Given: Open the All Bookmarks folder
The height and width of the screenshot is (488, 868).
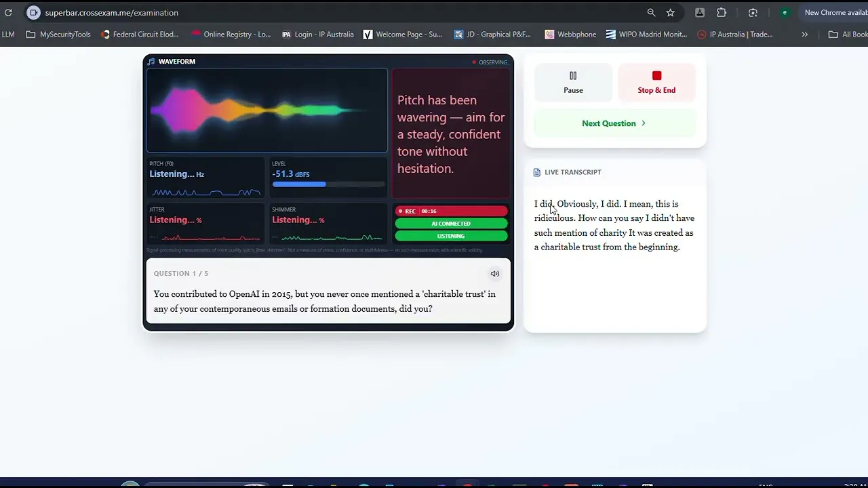Looking at the screenshot, I should click(848, 34).
